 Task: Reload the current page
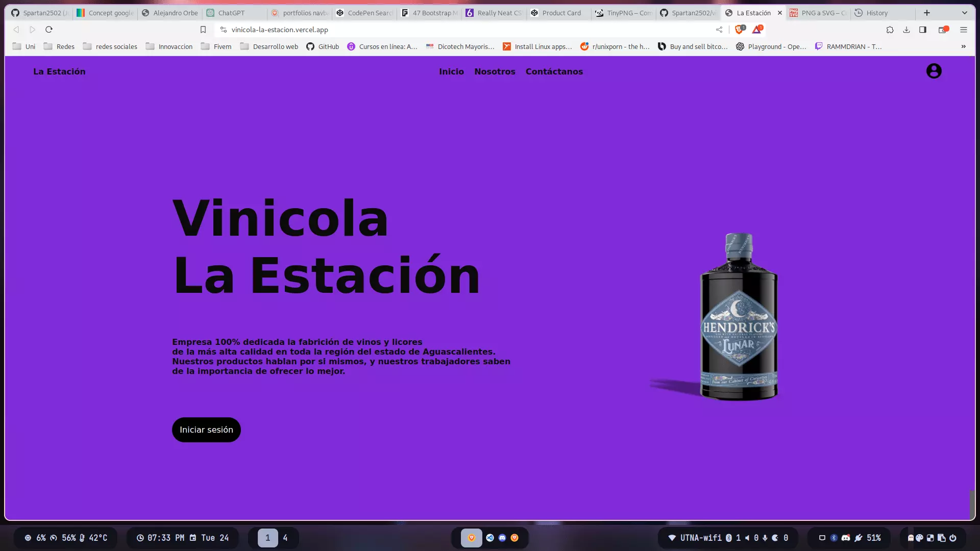click(x=49, y=30)
